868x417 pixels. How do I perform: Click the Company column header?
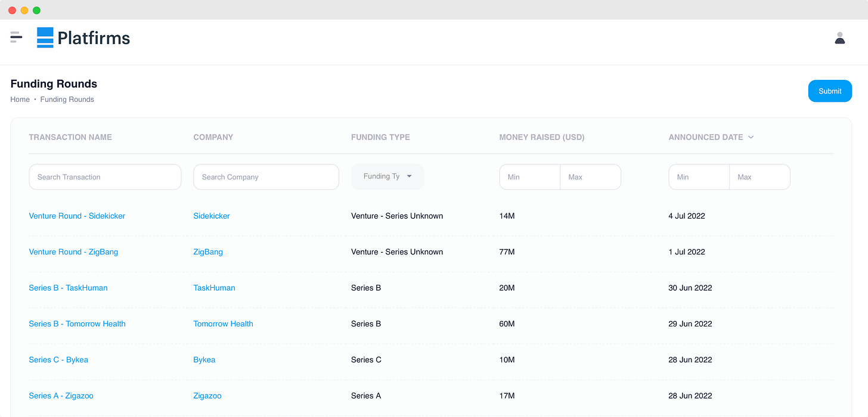213,137
